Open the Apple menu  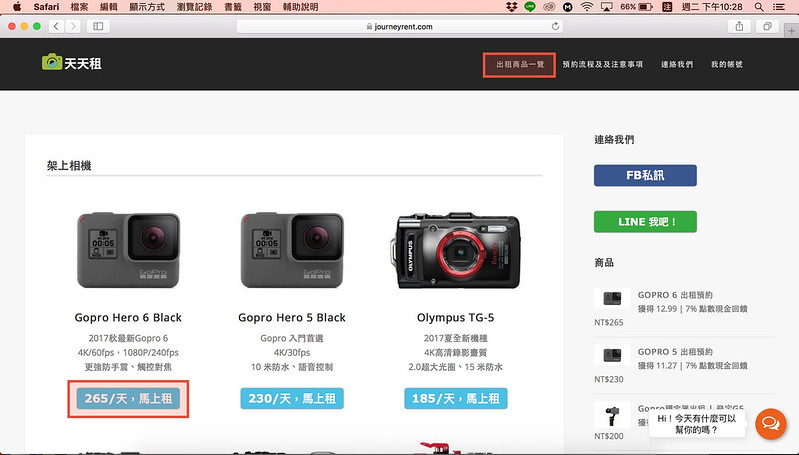click(x=17, y=7)
